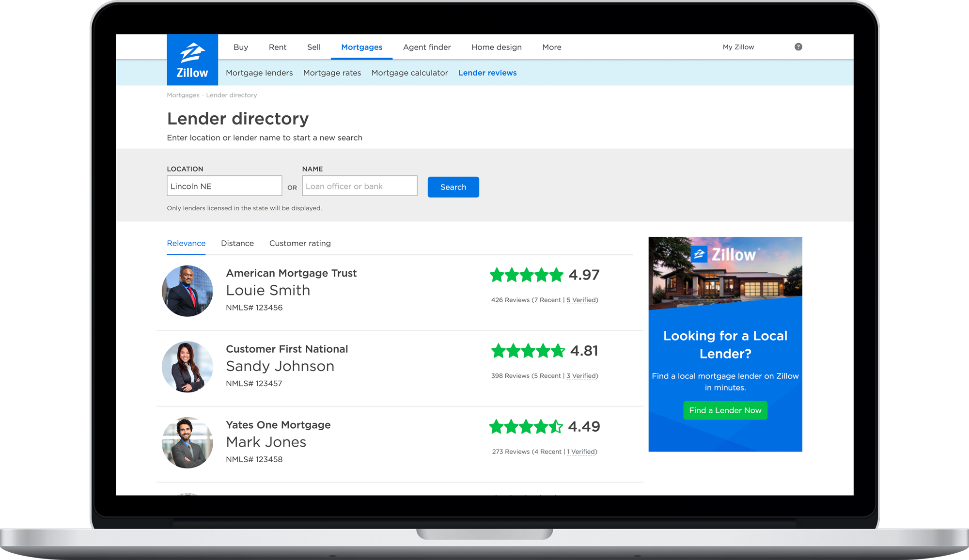
Task: Sort results by Distance
Action: coord(237,243)
